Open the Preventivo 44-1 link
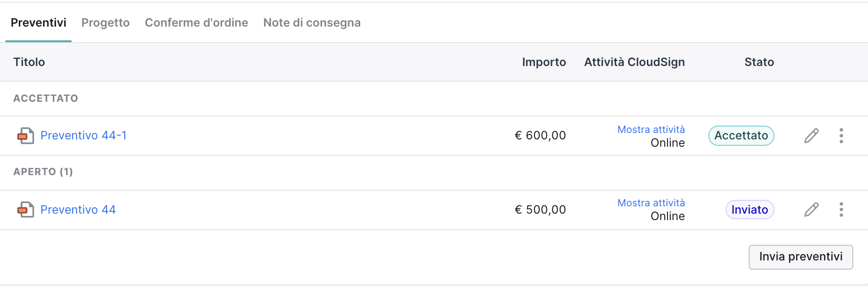 pos(83,135)
